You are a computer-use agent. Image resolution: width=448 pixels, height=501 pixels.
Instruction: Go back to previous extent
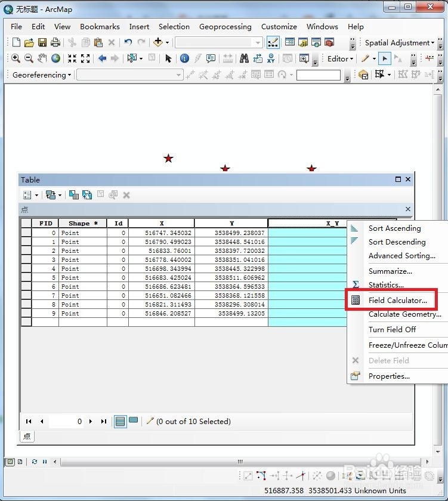(x=102, y=58)
